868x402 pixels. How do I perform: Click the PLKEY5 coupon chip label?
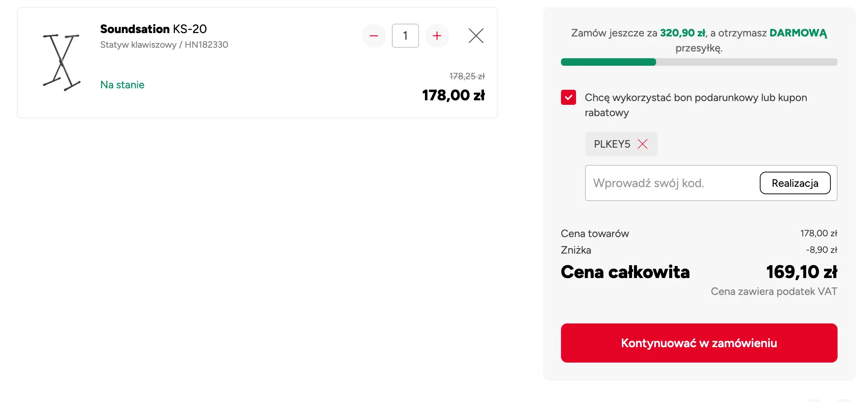[612, 144]
